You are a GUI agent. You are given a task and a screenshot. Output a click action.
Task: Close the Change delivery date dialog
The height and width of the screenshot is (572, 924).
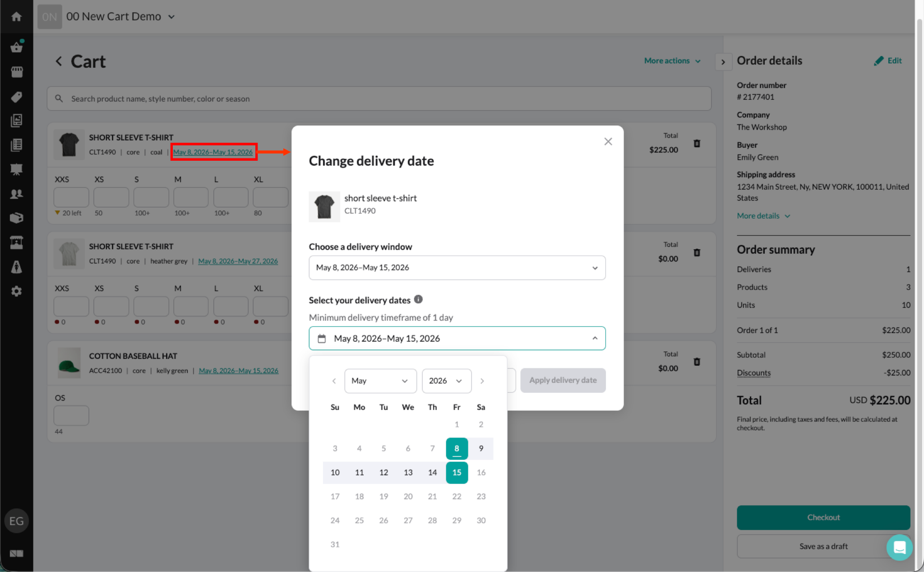pos(608,142)
